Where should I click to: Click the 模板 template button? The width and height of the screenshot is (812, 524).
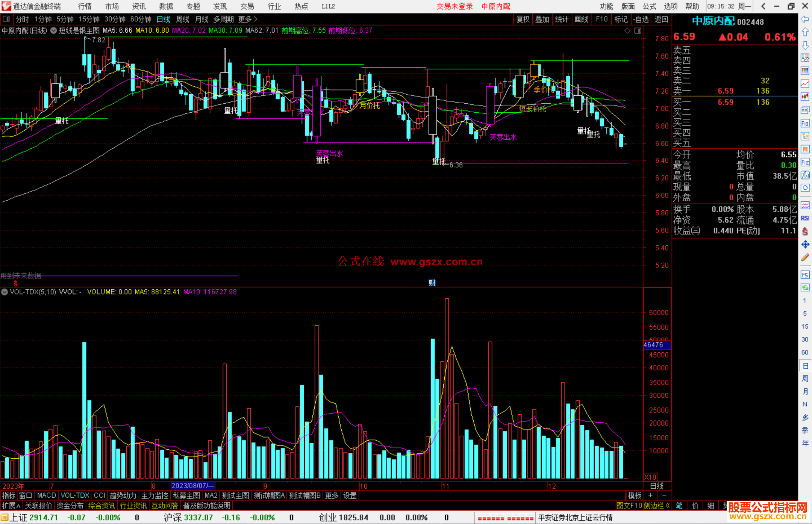635,495
